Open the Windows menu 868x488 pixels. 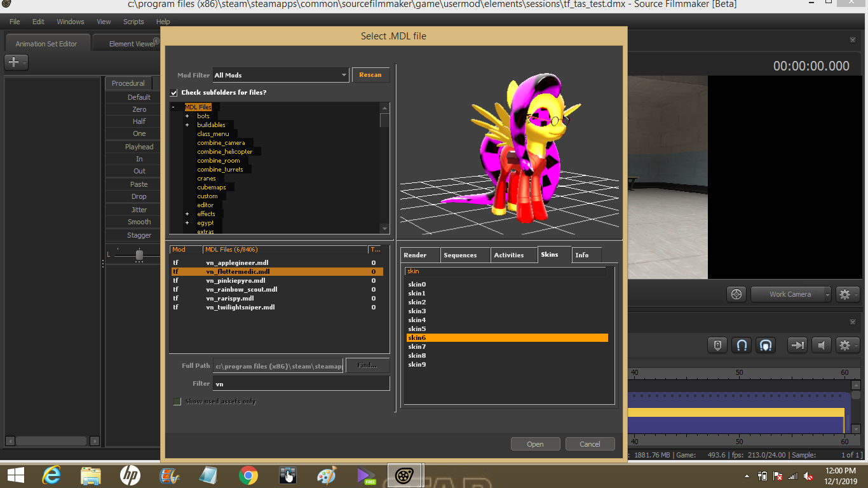point(71,22)
